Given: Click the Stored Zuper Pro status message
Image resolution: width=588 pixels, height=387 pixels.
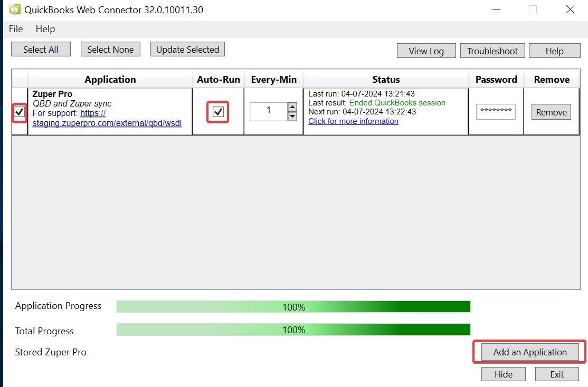Looking at the screenshot, I should 51,352.
